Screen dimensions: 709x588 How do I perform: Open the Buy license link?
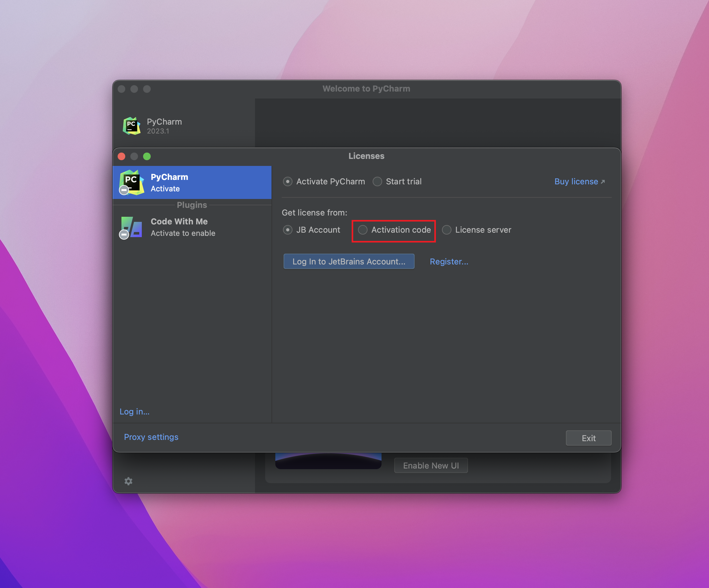pos(579,181)
